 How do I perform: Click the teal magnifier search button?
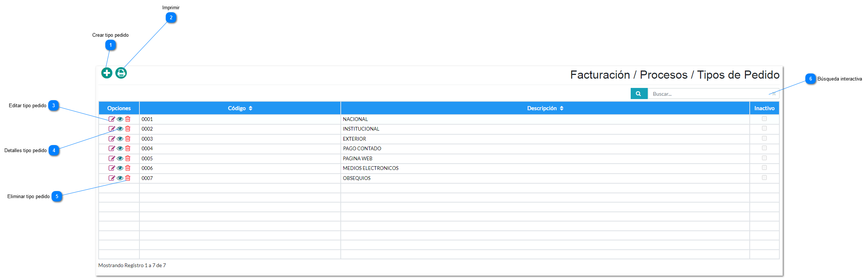(x=639, y=93)
